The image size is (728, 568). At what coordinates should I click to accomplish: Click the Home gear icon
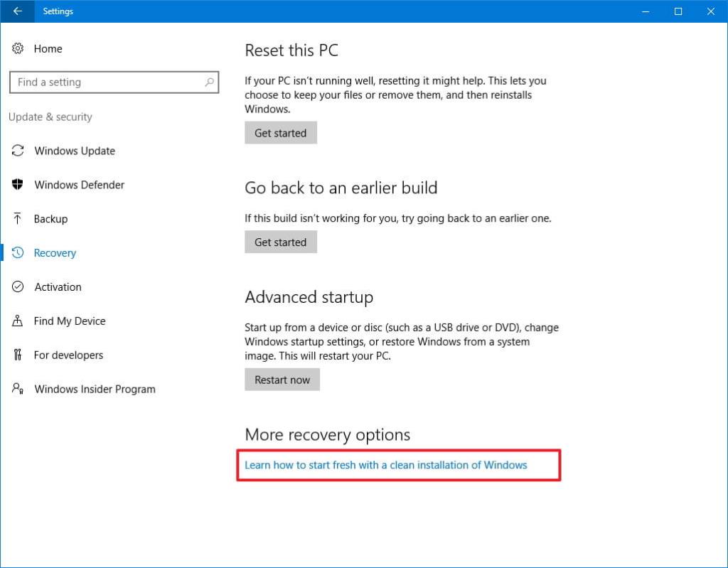18,48
